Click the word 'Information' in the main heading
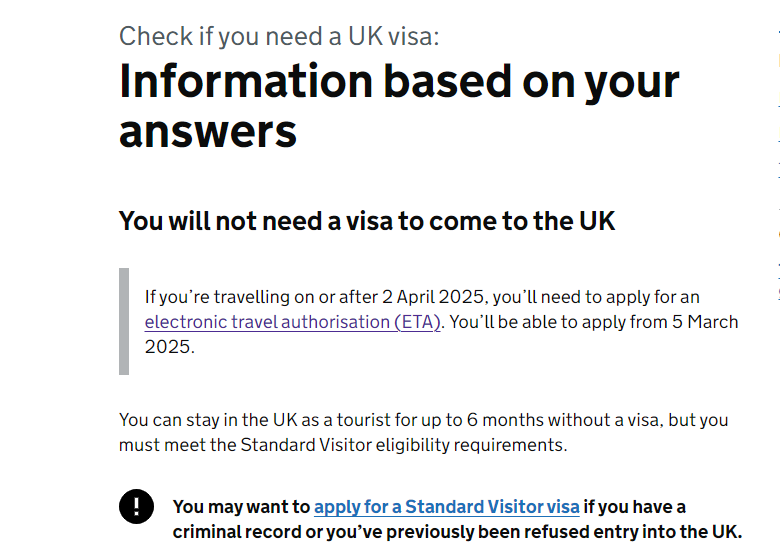Screen dimensions: 780x560 (246, 81)
